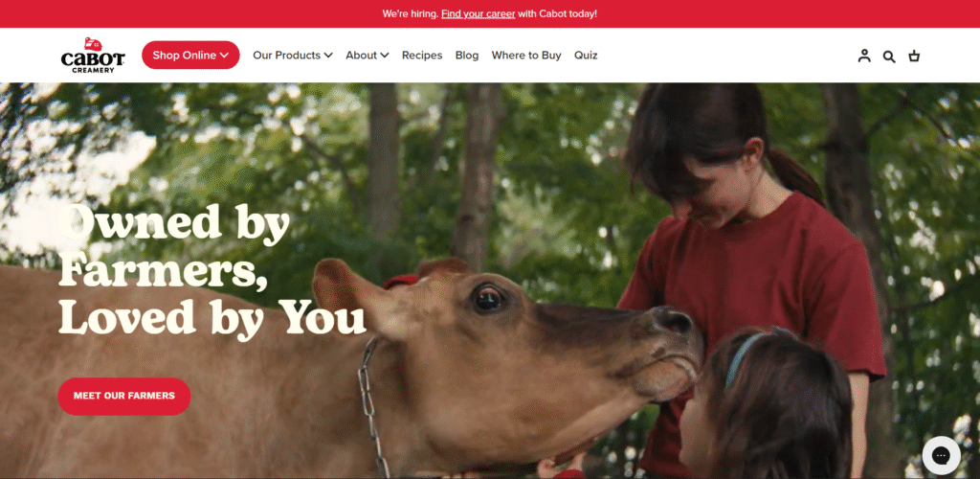Click the Meet Our Farmers button
The image size is (980, 479).
124,396
